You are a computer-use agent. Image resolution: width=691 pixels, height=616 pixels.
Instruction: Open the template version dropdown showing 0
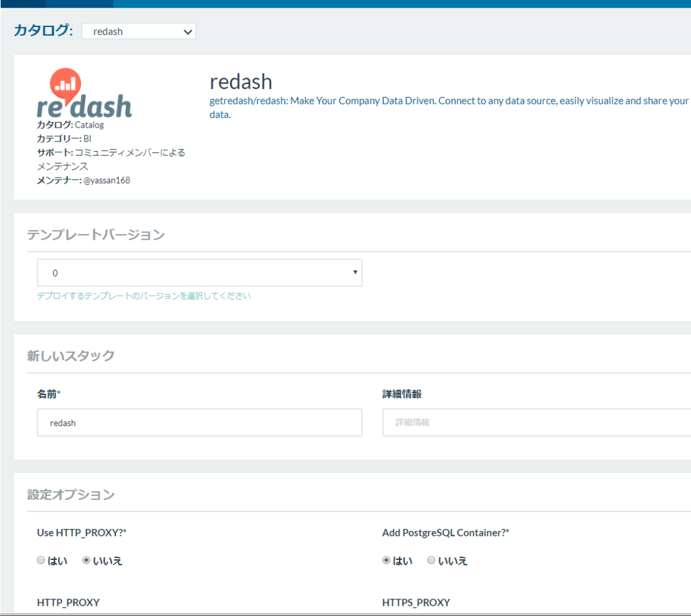pyautogui.click(x=200, y=273)
